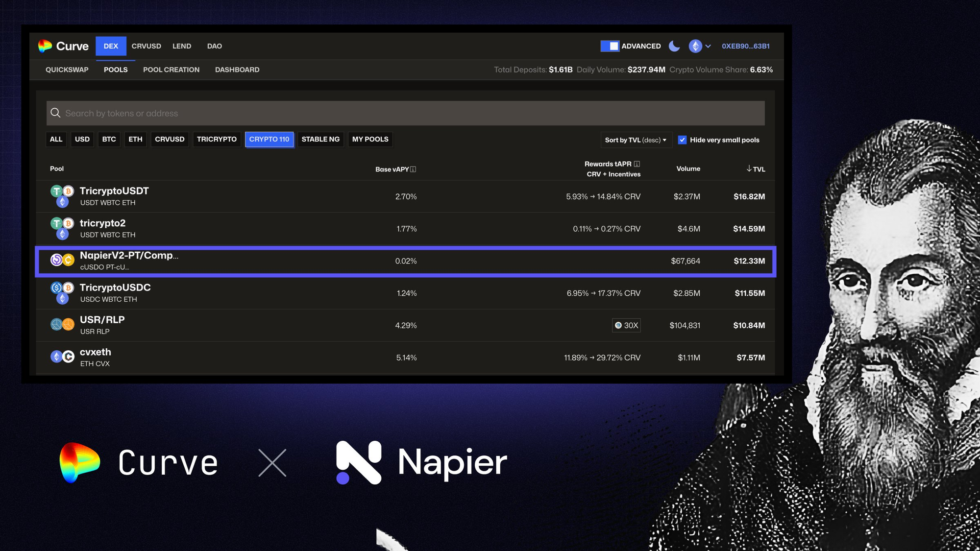
Task: Open the TricryptoUSDT pool name
Action: (114, 191)
